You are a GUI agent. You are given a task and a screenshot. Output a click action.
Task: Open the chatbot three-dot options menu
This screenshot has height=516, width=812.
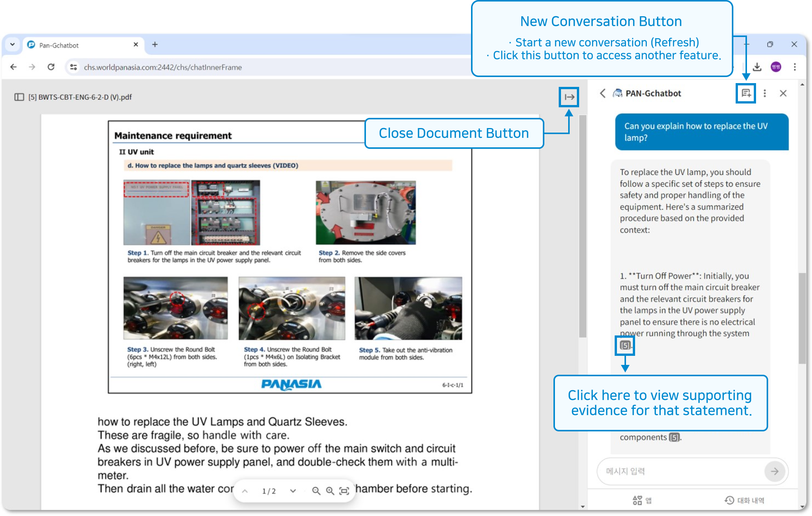click(x=765, y=93)
